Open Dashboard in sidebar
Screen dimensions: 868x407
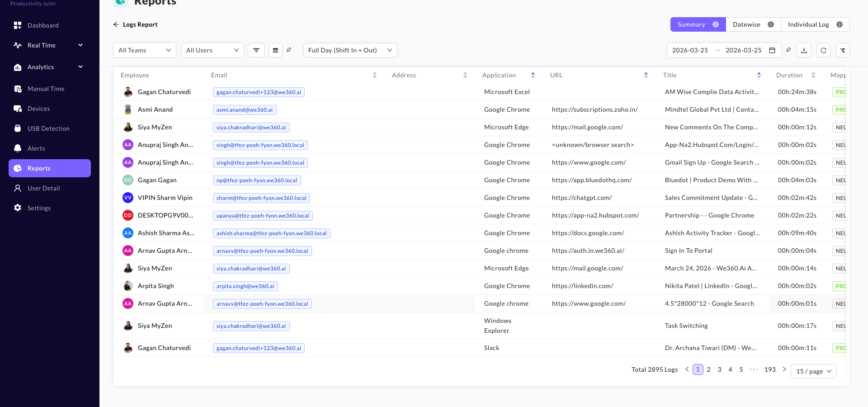(50, 25)
